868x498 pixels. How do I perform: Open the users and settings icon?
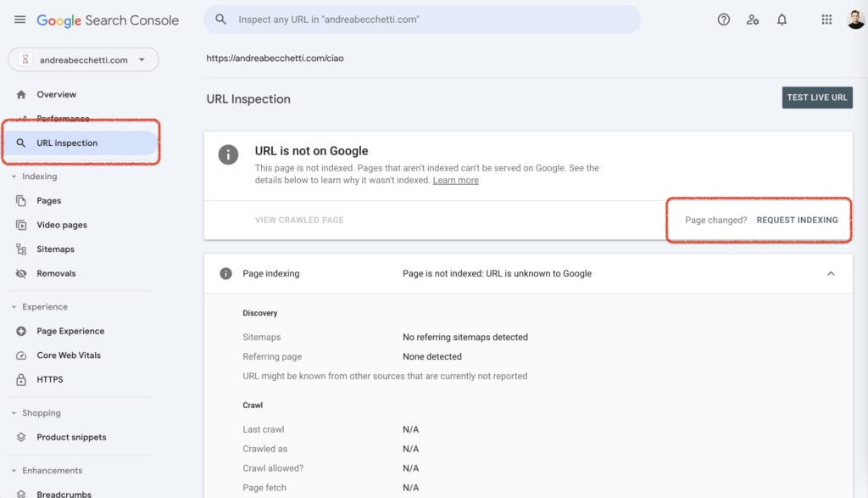coord(753,20)
